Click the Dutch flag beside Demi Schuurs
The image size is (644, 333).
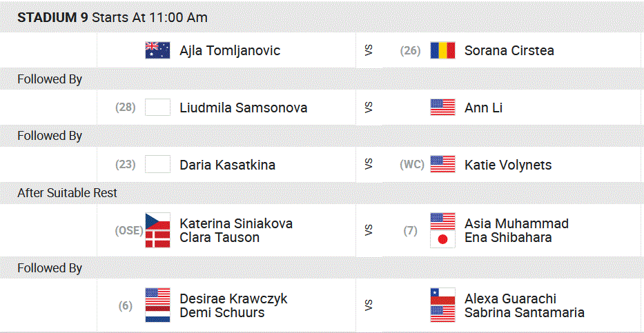(x=157, y=314)
